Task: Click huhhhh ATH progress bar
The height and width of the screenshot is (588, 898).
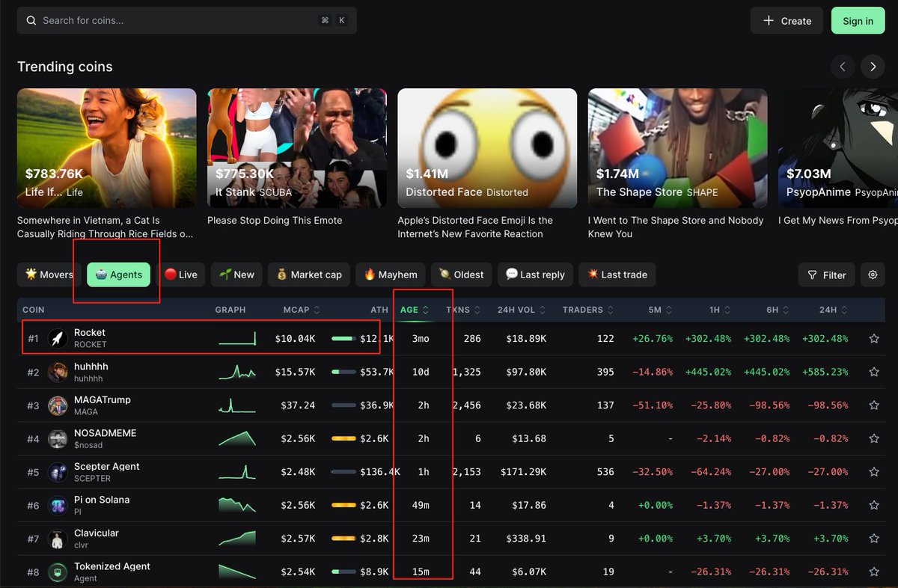Action: [343, 372]
